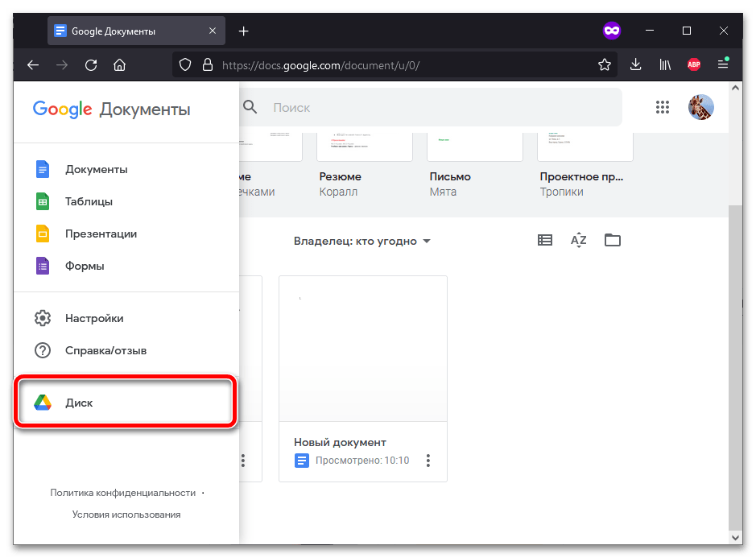Open the Новый документ thumbnail
The image size is (756, 558).
tap(362, 349)
